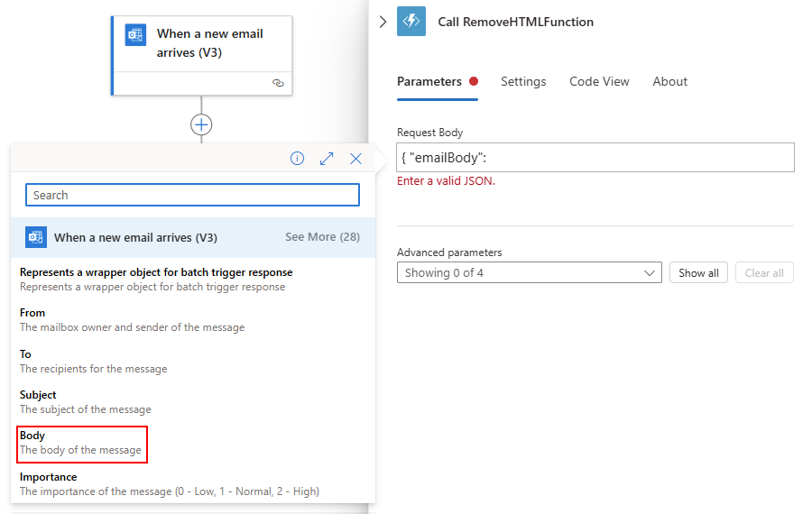Click Outlook icon in dynamic content section header

click(x=36, y=237)
